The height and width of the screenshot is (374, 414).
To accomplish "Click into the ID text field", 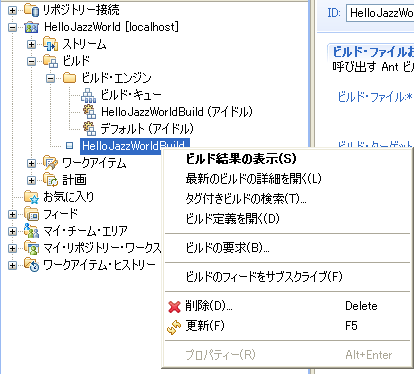I will [380, 13].
